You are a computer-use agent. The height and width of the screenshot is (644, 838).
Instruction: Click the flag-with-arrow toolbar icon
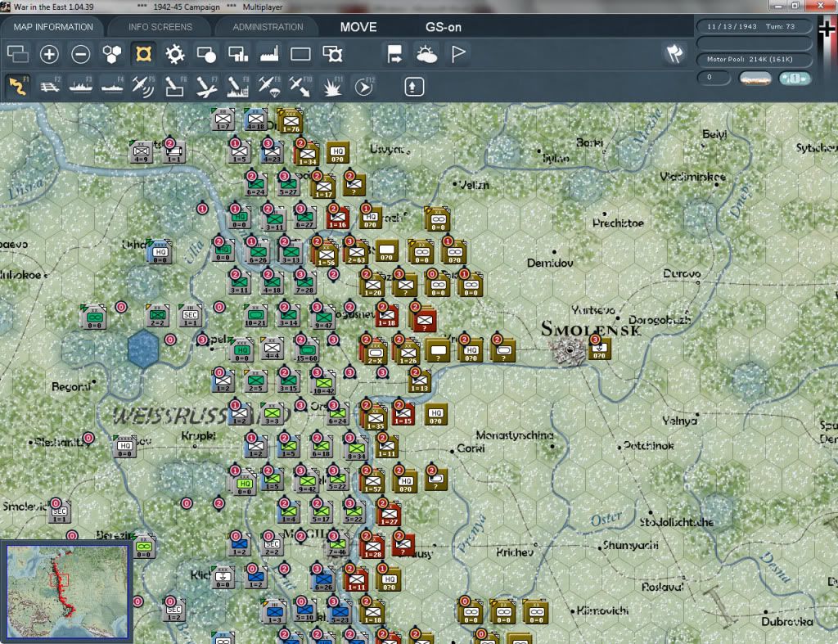coord(394,54)
